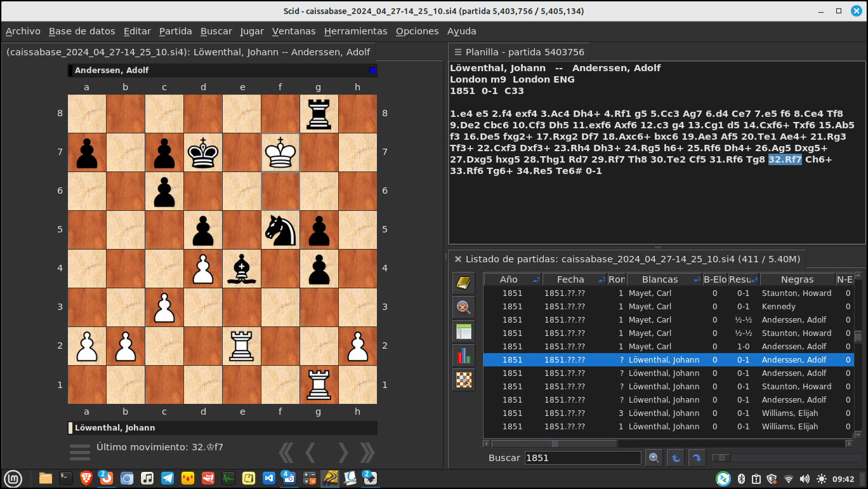Open Brave browser in taskbar

pyautogui.click(x=86, y=478)
